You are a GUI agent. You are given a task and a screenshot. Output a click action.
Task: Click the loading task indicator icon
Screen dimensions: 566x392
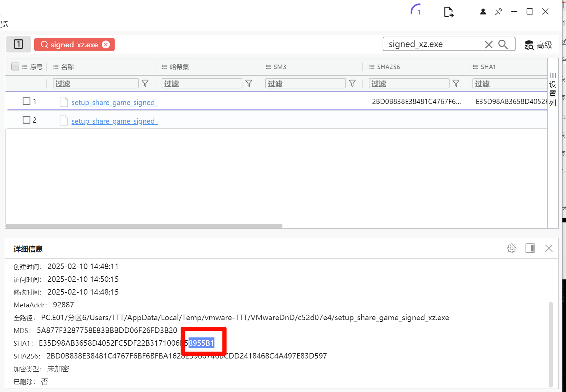(x=416, y=10)
